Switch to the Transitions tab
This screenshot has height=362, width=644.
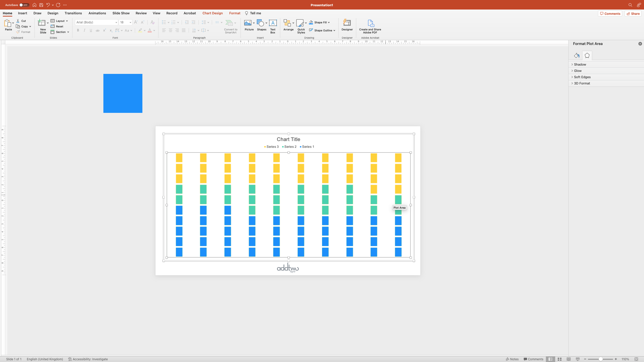73,13
